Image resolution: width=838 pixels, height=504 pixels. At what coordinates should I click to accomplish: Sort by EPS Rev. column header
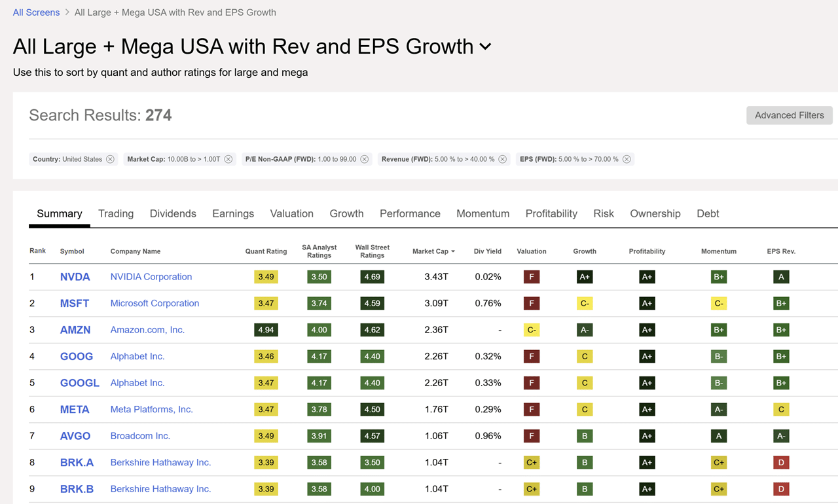781,251
